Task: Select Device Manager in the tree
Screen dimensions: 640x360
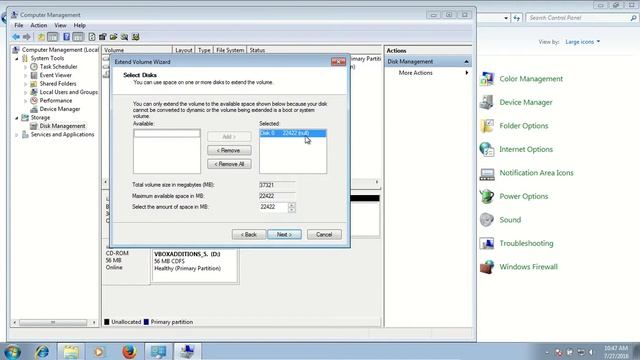Action: pos(60,109)
